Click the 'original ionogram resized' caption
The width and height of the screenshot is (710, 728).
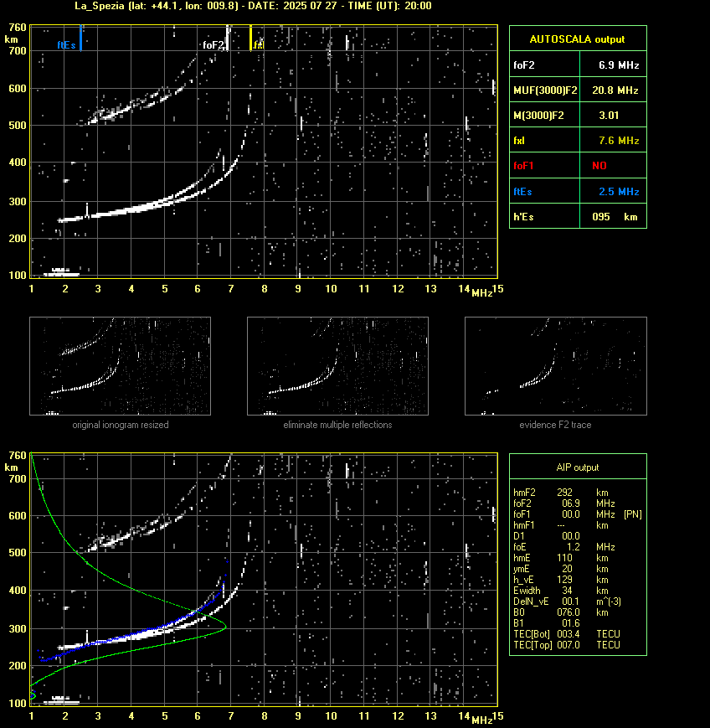[x=121, y=425]
